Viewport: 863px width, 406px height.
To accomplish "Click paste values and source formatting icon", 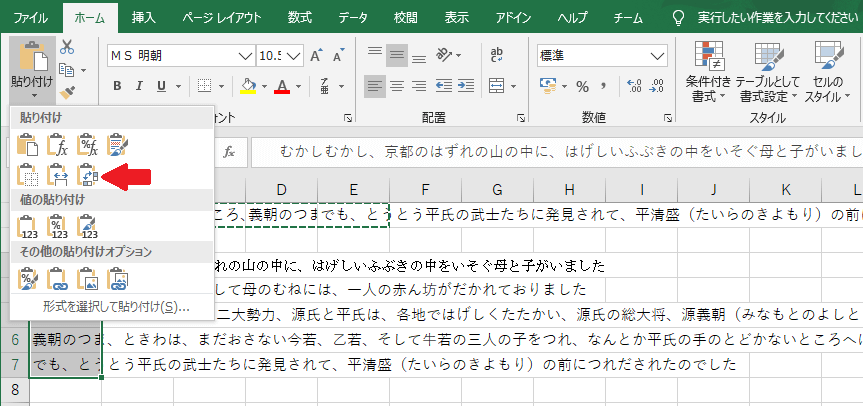I will coord(88,227).
